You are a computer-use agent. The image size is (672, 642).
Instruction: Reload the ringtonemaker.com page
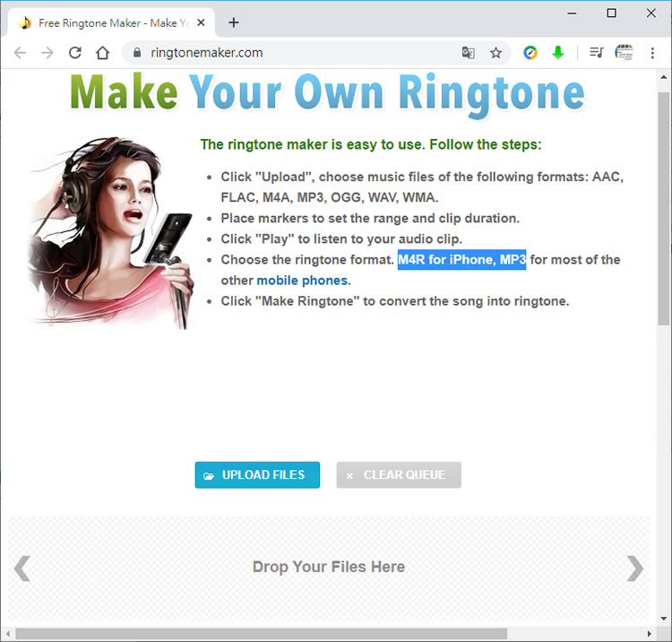75,53
